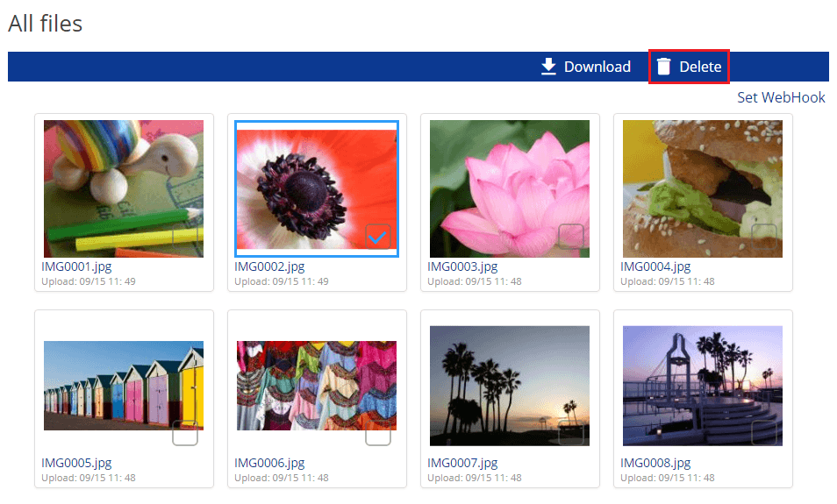Screen dimensions: 837x504
Task: Select the checkbox on IMG0007.jpg
Action: pos(571,433)
